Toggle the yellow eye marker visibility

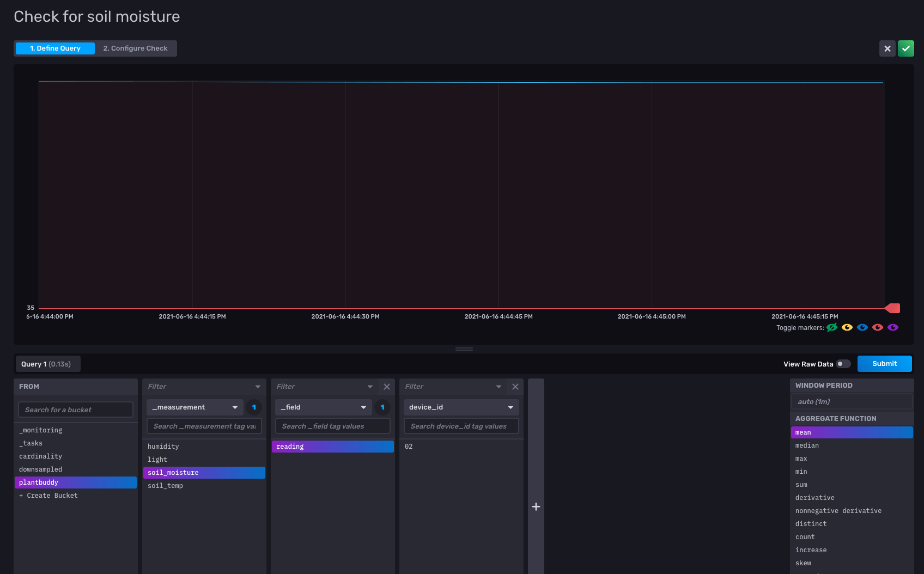pos(847,327)
